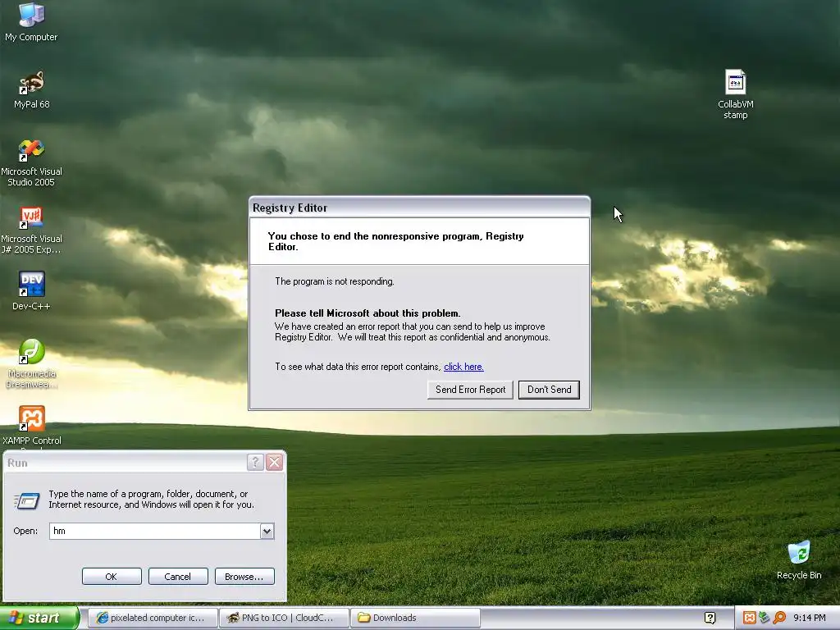The height and width of the screenshot is (630, 840).
Task: Click the help question mark icon on taskbar
Action: (710, 618)
